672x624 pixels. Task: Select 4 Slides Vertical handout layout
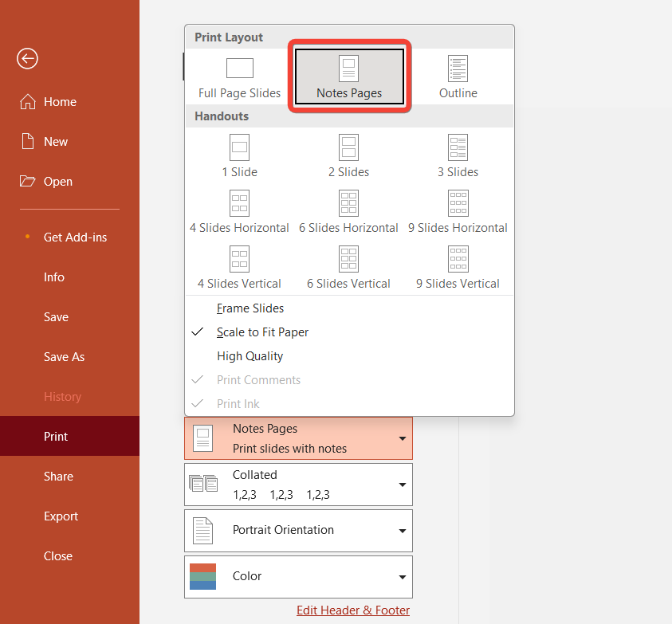click(239, 259)
